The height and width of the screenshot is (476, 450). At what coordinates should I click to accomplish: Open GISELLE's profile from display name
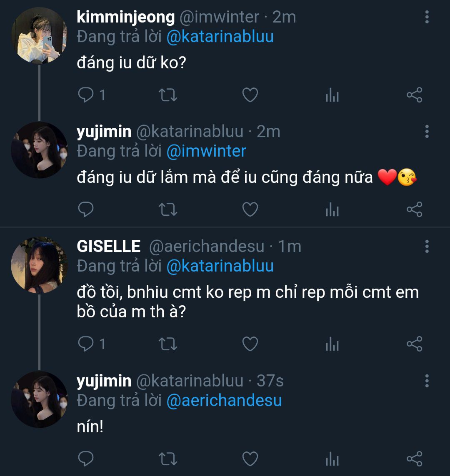(108, 246)
